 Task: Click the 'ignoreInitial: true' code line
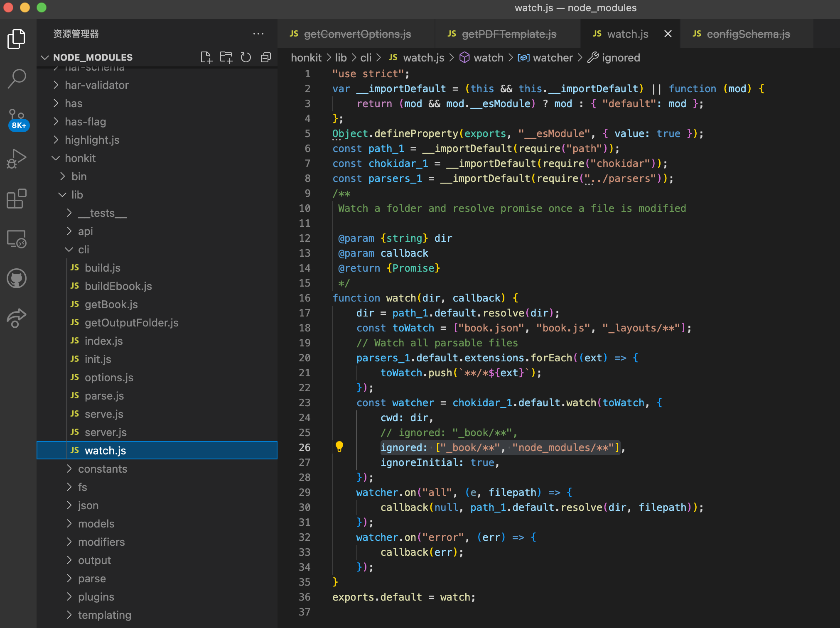point(440,462)
